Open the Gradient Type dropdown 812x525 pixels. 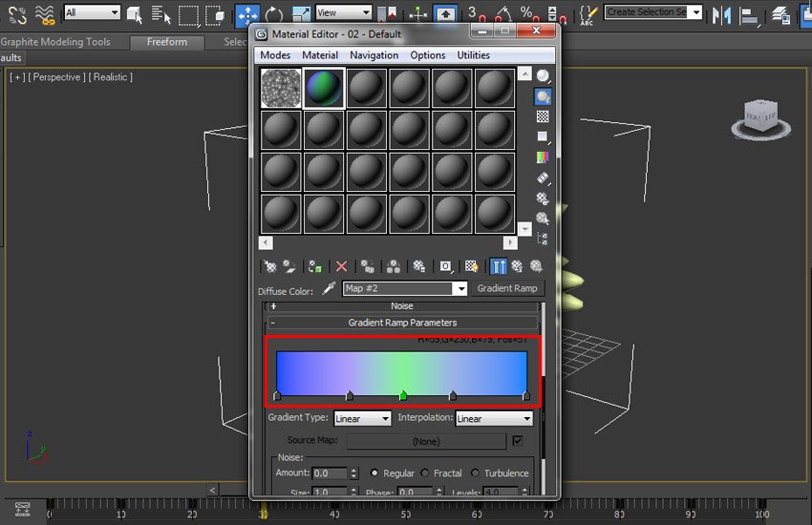click(x=362, y=418)
